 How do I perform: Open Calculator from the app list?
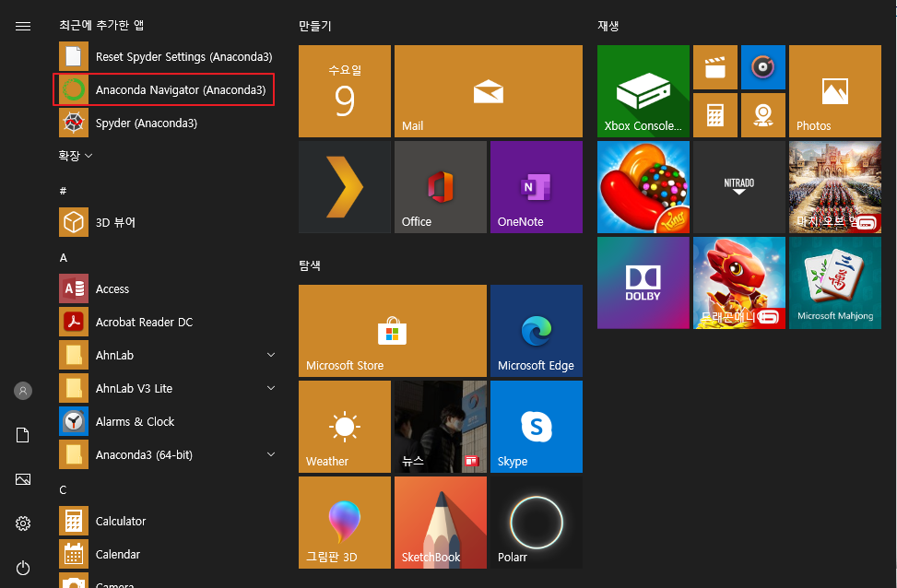click(x=167, y=521)
